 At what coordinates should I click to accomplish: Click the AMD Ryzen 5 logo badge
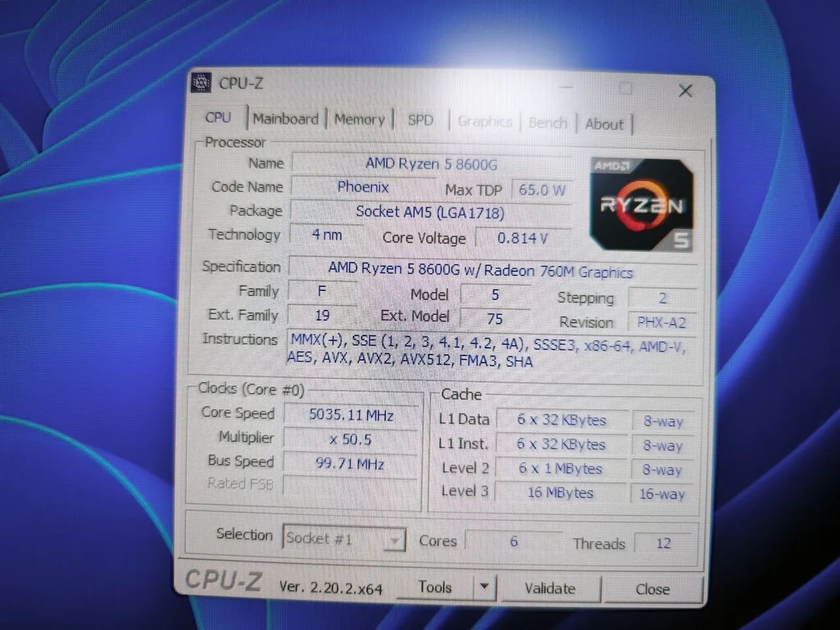(x=641, y=203)
